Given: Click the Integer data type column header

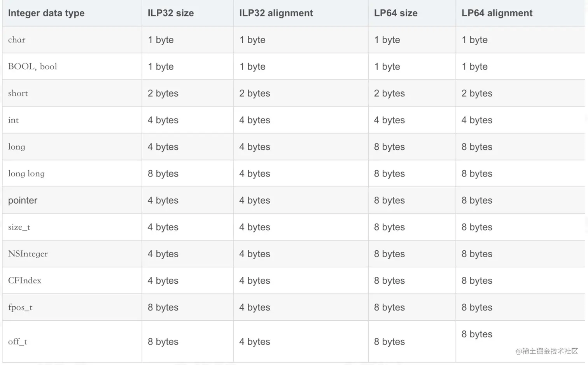Looking at the screenshot, I should tap(46, 13).
